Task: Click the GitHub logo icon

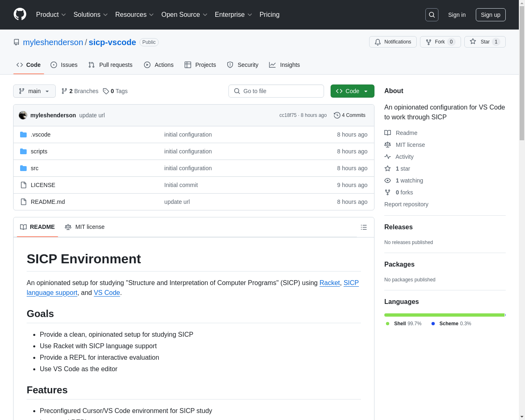Action: [20, 14]
